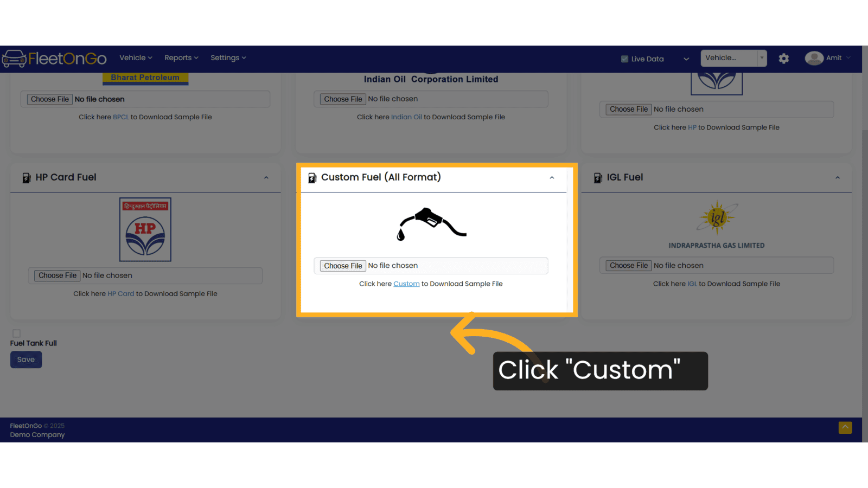Viewport: 868px width, 488px height.
Task: Collapse the Custom Fuel panel
Action: tap(552, 178)
